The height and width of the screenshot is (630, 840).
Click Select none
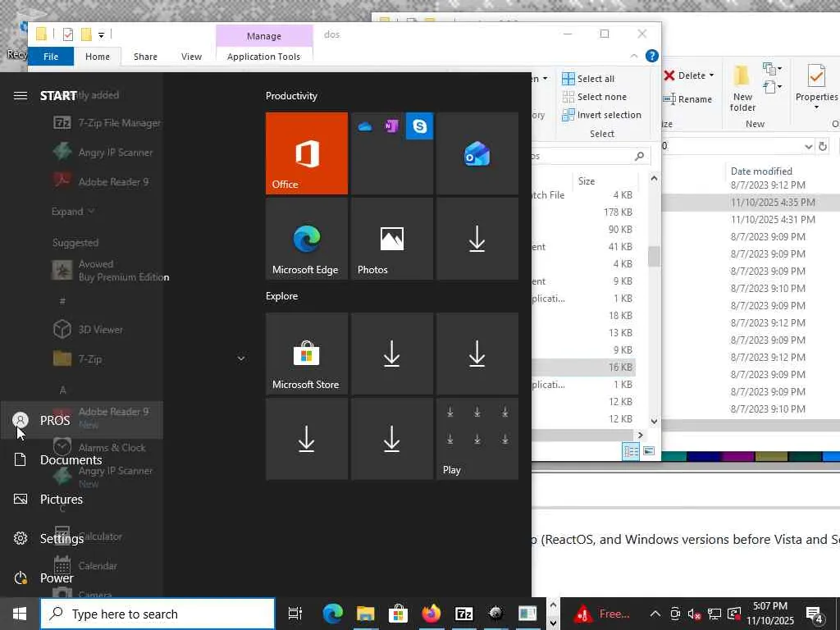coord(595,97)
